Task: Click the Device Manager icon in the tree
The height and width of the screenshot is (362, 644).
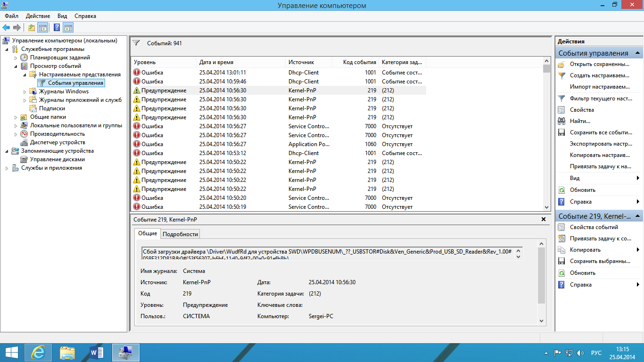Action: pyautogui.click(x=24, y=142)
